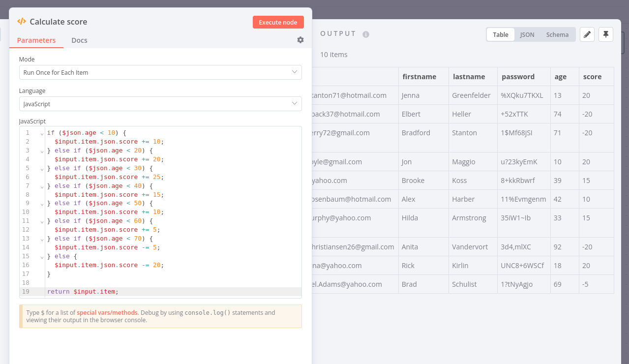Select the Table output view
This screenshot has width=629, height=364.
tap(501, 34)
